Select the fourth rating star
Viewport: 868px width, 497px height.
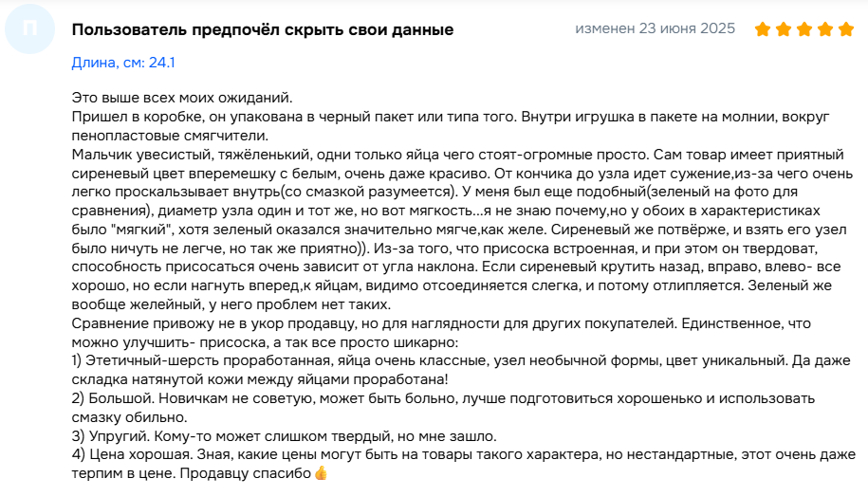point(824,28)
